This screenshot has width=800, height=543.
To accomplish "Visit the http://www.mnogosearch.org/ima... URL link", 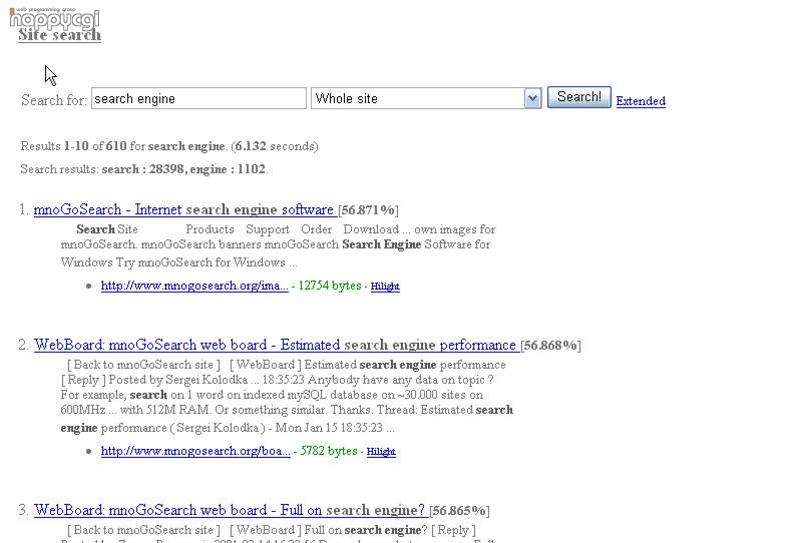I will point(194,286).
